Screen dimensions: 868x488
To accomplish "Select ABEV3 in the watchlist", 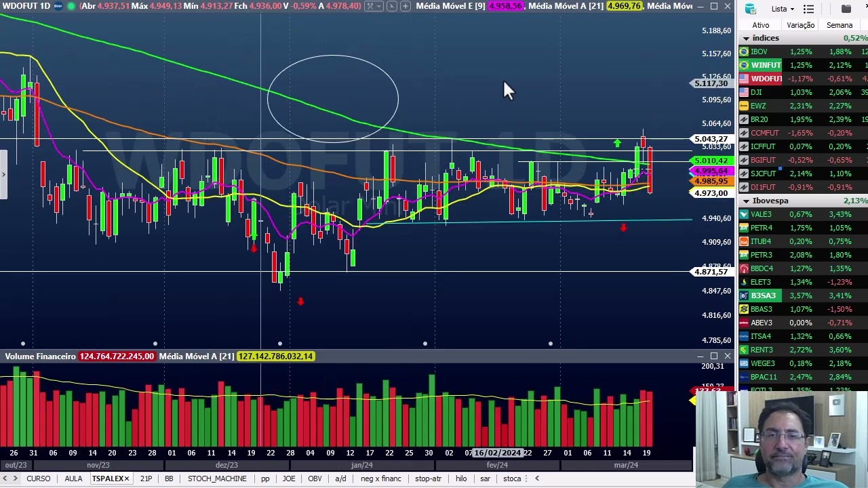I will (761, 323).
